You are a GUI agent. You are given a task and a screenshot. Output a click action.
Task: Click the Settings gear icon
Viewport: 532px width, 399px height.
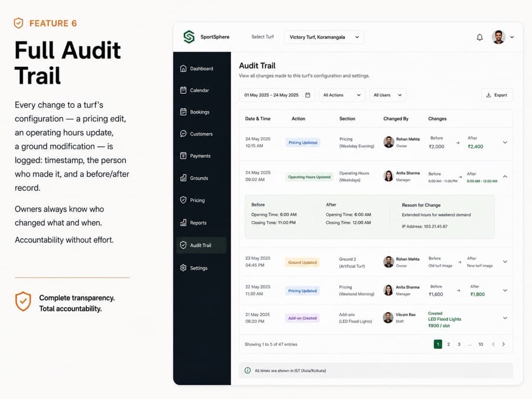coord(183,268)
